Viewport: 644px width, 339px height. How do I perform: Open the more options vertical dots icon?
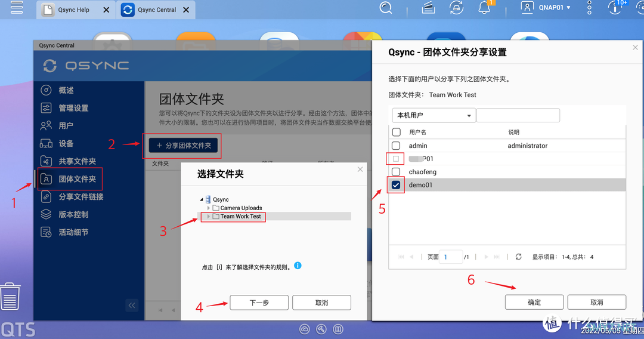589,8
